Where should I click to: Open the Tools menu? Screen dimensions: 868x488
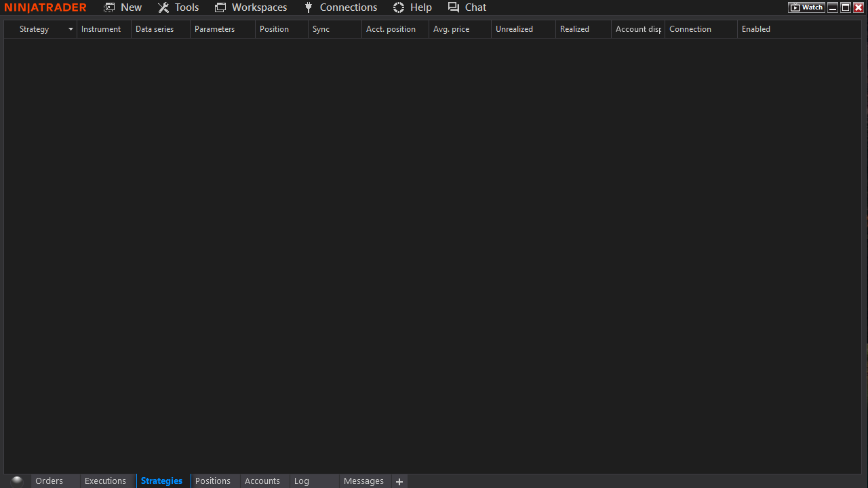click(178, 7)
